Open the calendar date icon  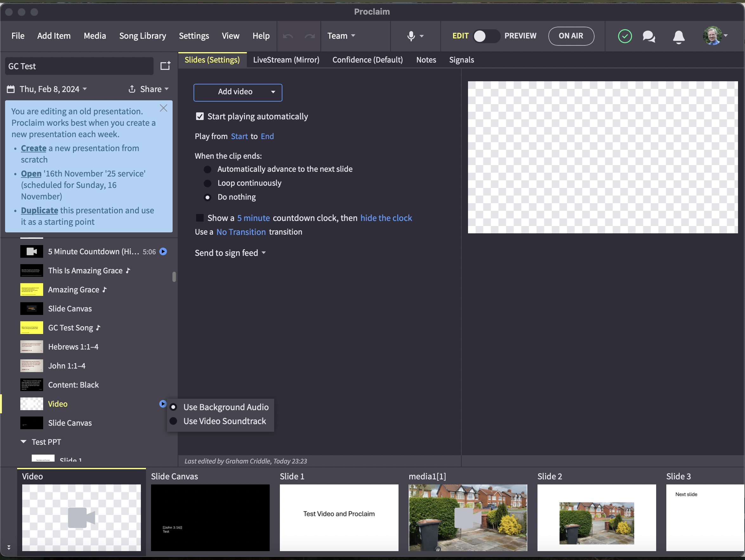point(11,89)
